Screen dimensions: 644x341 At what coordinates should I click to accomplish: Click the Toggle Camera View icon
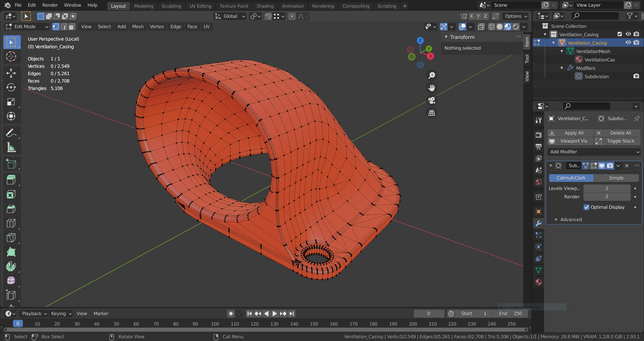[x=432, y=100]
